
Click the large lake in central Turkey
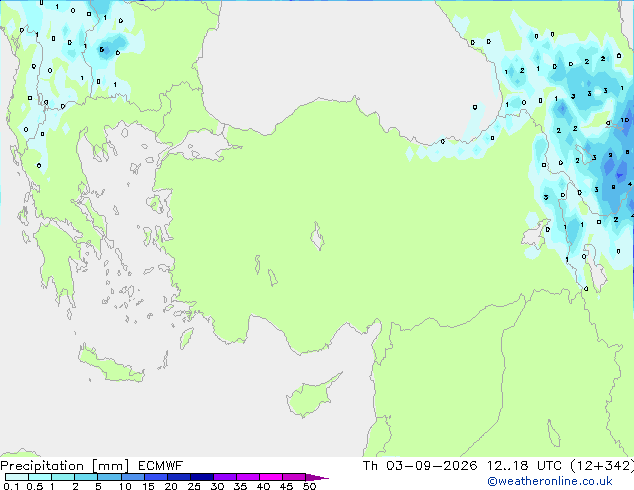click(x=317, y=236)
